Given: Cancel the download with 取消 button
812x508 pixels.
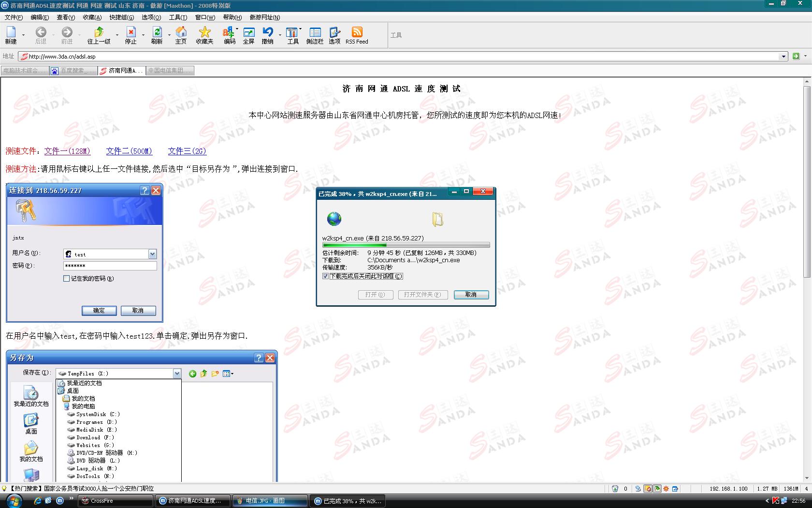Looking at the screenshot, I should pos(471,295).
